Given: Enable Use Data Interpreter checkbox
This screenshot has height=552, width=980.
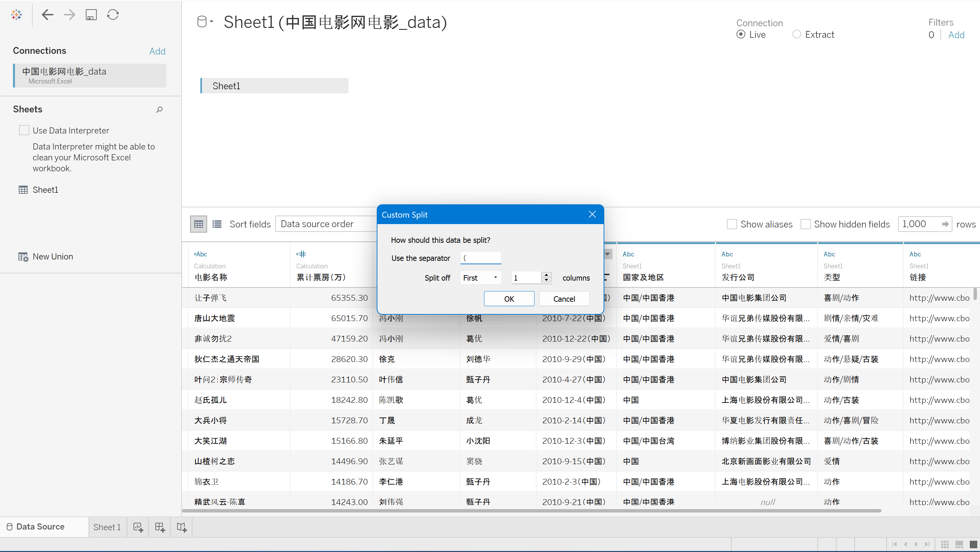Looking at the screenshot, I should 24,130.
